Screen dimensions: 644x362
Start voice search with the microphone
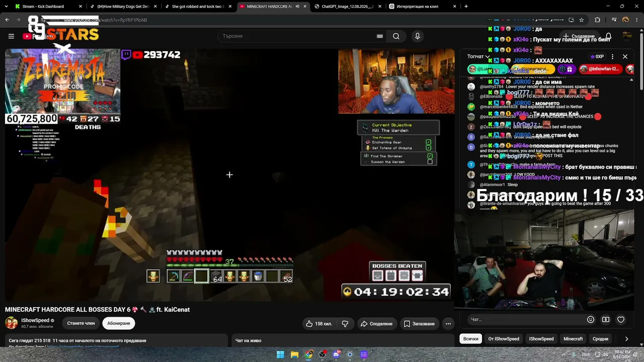(417, 36)
